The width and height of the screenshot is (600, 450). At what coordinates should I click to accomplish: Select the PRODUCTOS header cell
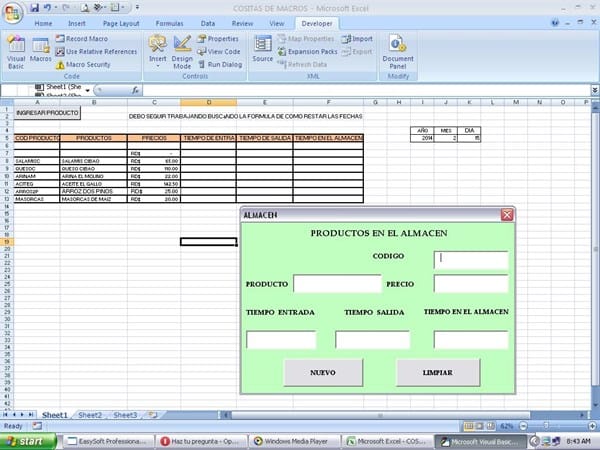(x=93, y=138)
